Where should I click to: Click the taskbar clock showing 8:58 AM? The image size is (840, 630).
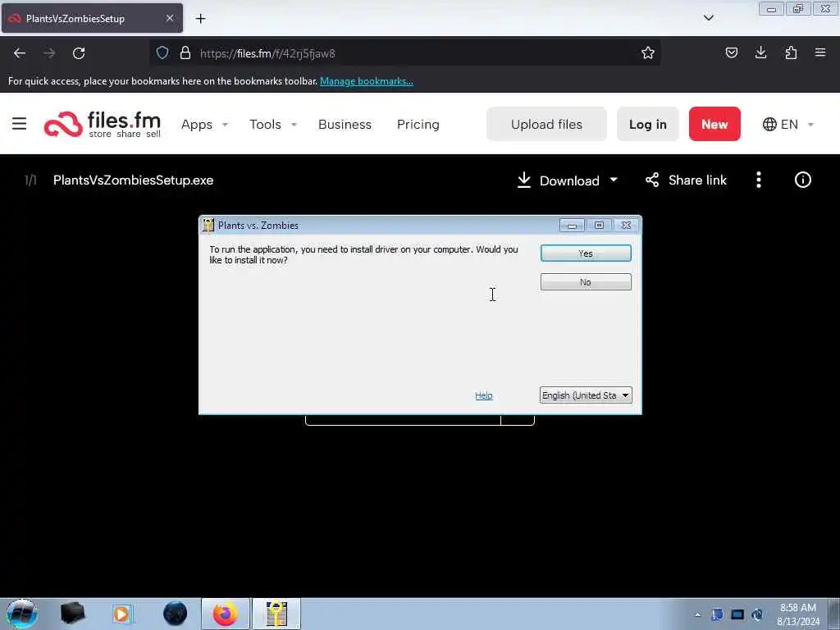tap(798, 614)
